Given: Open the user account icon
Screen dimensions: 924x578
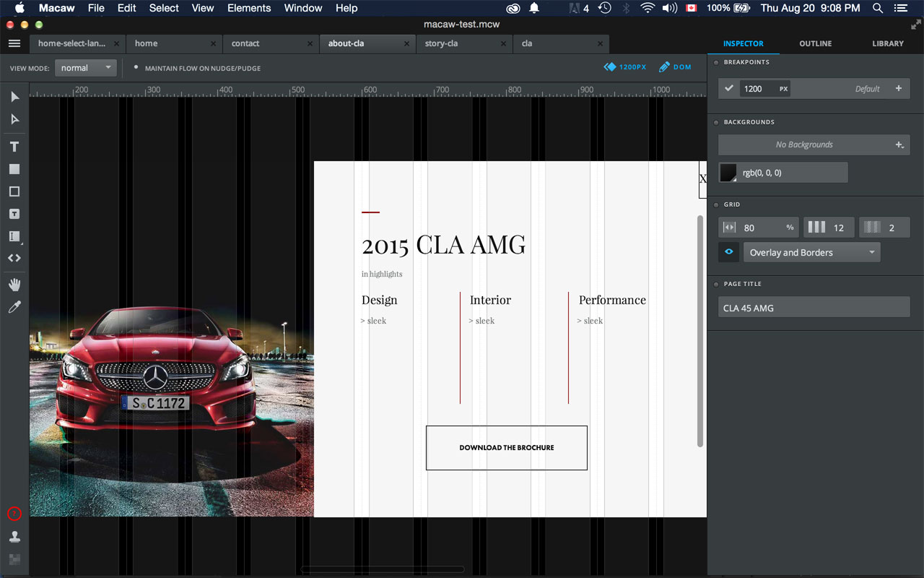Looking at the screenshot, I should [x=14, y=537].
